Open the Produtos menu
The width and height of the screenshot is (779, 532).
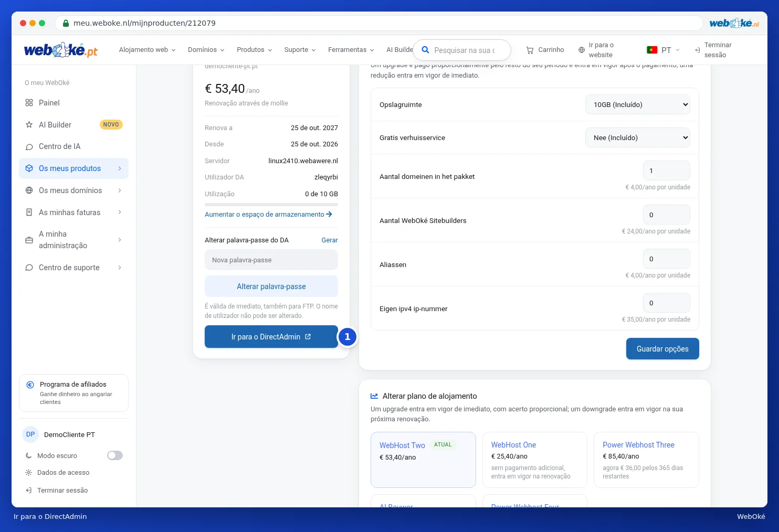254,50
